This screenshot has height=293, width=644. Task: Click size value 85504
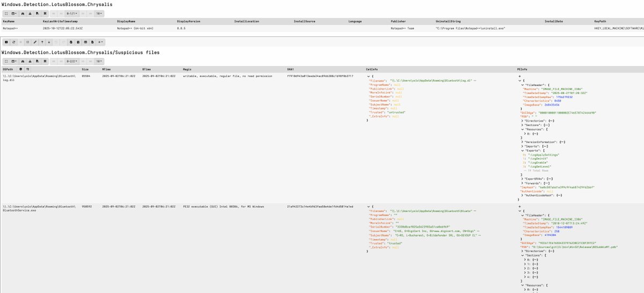pyautogui.click(x=85, y=76)
